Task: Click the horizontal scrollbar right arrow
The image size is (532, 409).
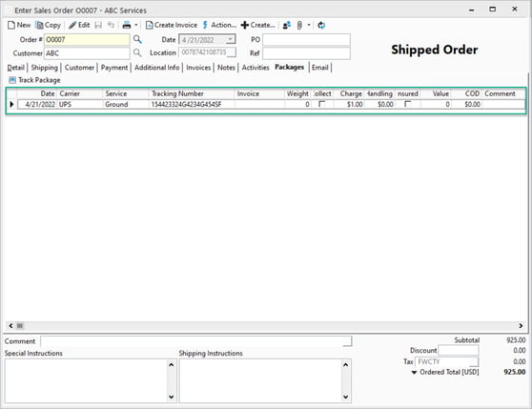Action: [521, 326]
